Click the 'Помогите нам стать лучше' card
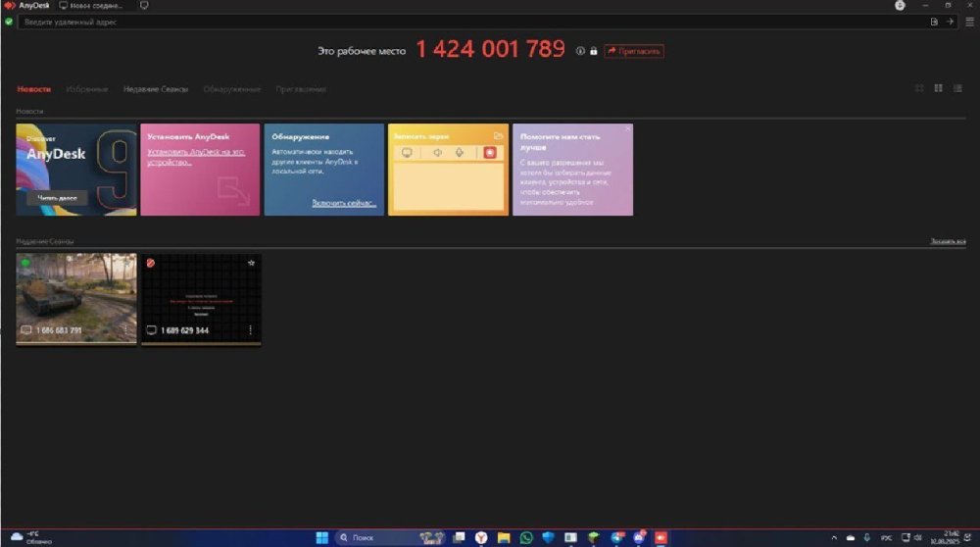 [572, 170]
